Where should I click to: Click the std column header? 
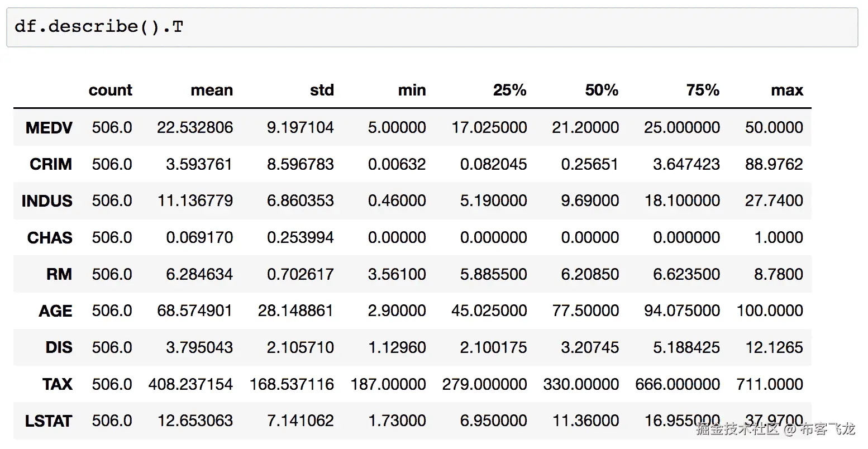coord(322,90)
